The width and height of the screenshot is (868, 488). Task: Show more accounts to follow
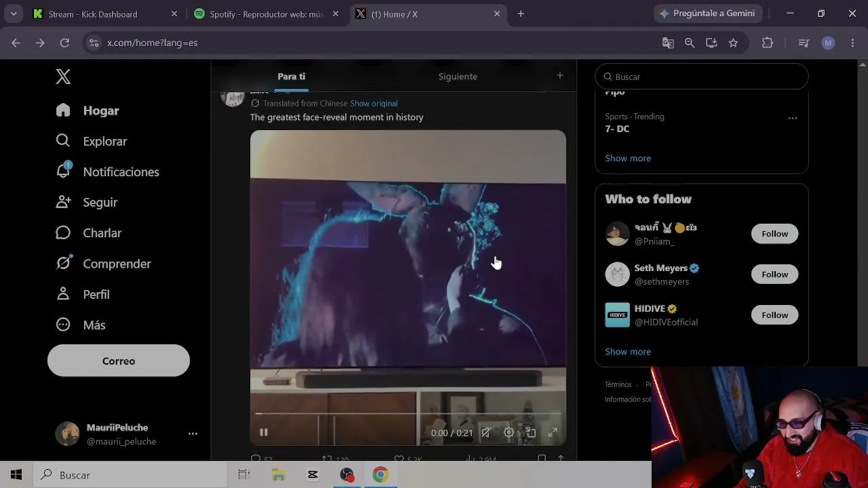(x=628, y=351)
